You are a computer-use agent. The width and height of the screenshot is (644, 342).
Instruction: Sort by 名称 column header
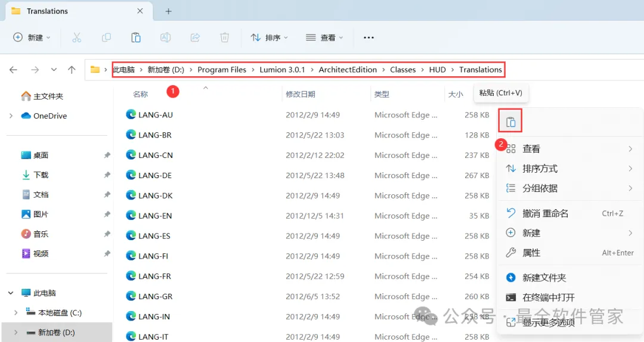point(141,94)
